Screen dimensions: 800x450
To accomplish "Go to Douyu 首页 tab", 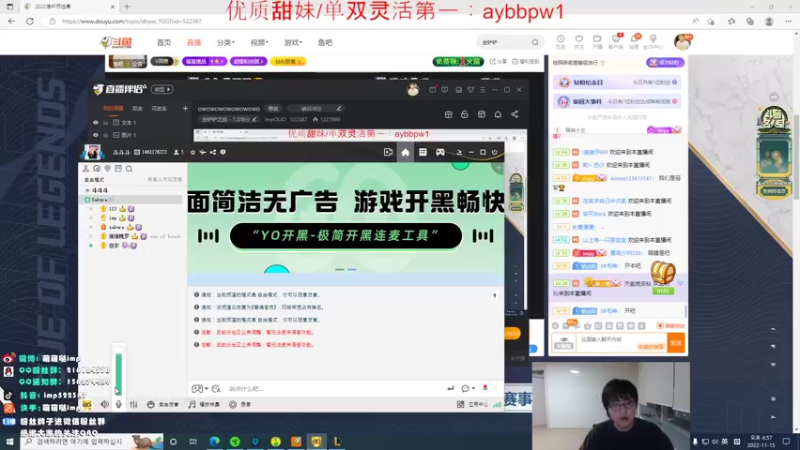I will (164, 42).
